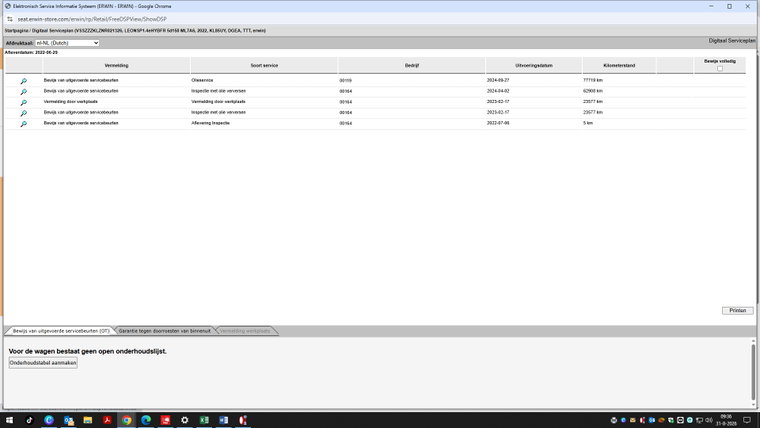Select the Oliservice service type cell
Viewport: 760px width, 428px height.
click(202, 80)
